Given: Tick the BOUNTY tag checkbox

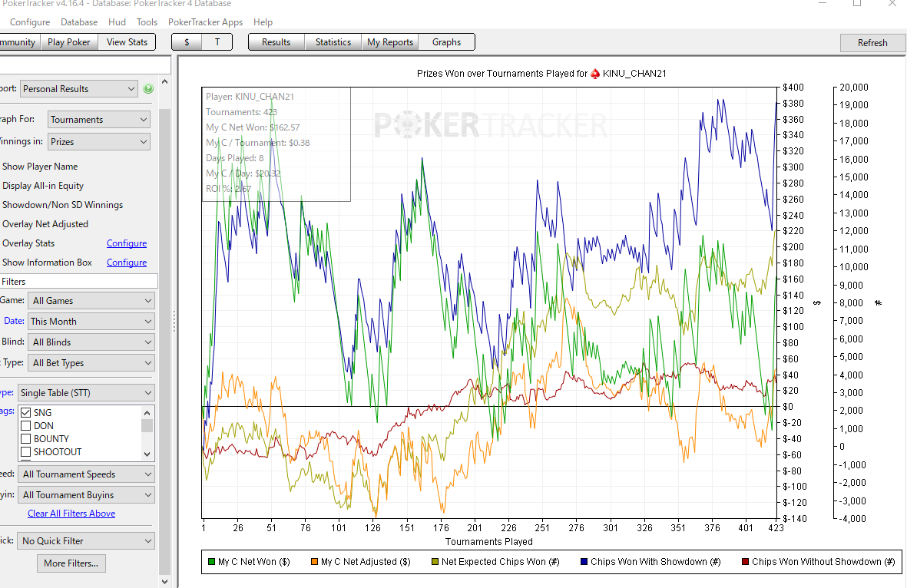Looking at the screenshot, I should pos(25,439).
